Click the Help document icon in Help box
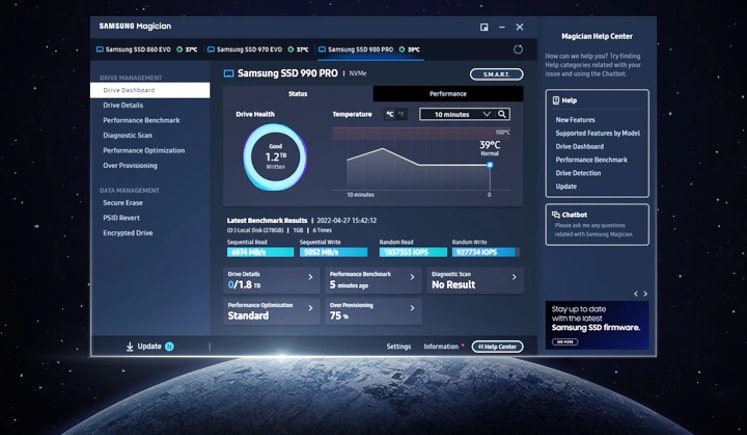This screenshot has width=747, height=435. 555,101
